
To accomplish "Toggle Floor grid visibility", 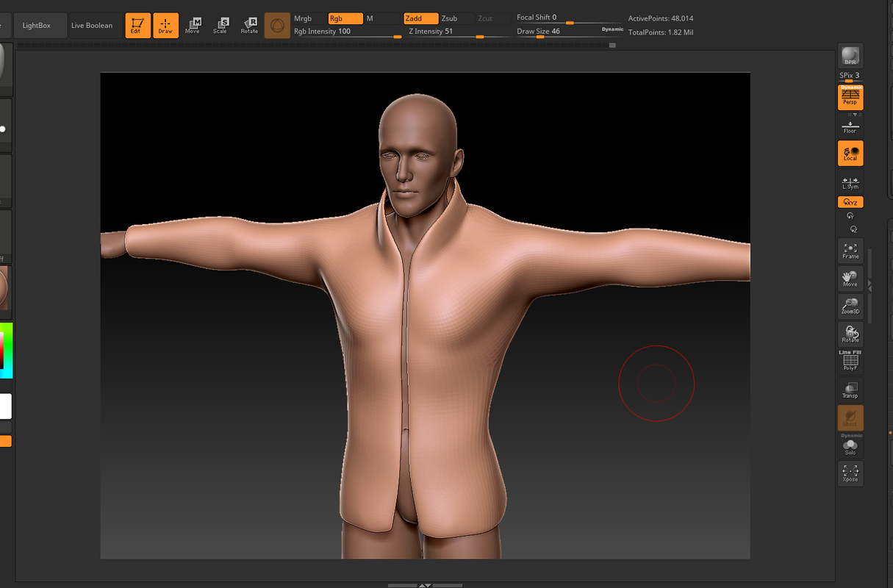I will pos(850,125).
